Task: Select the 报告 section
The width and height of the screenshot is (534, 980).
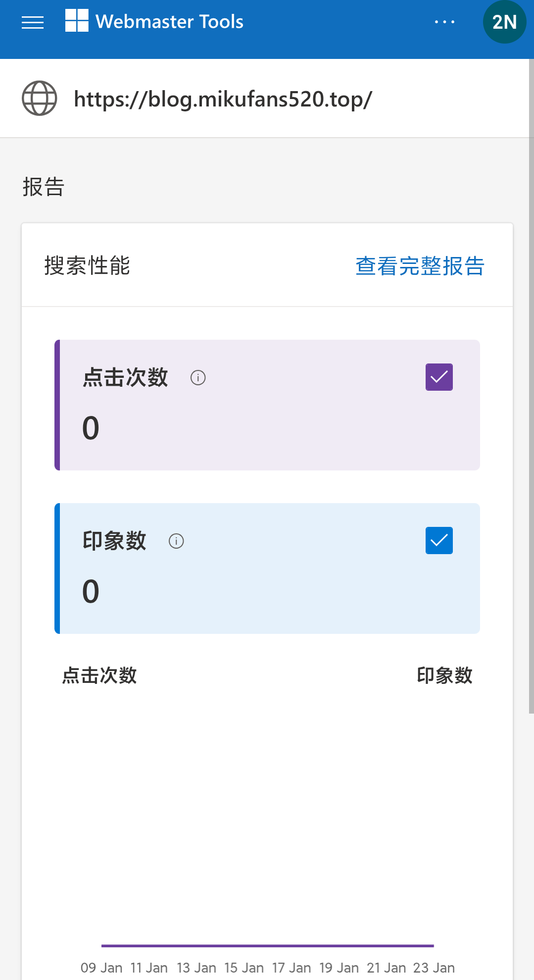Action: [x=43, y=187]
